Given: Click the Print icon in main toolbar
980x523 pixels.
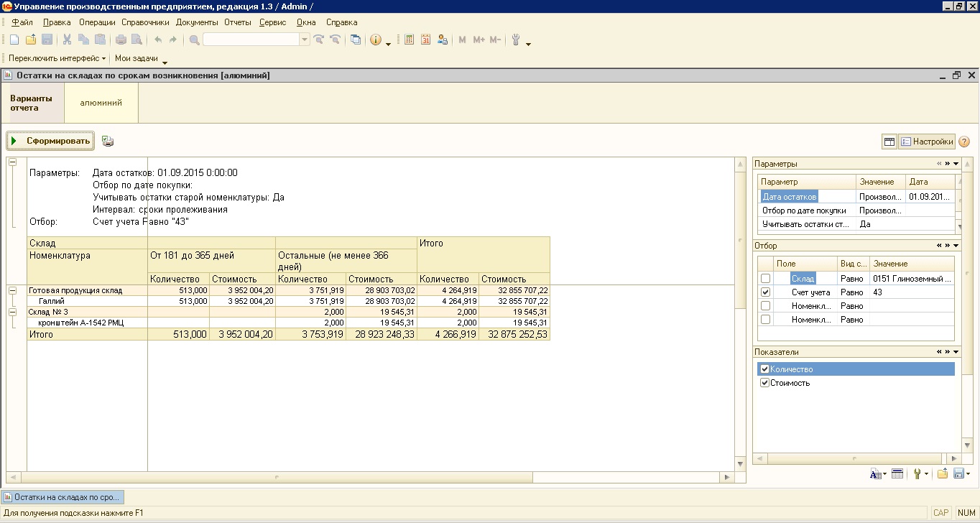Looking at the screenshot, I should (x=121, y=40).
